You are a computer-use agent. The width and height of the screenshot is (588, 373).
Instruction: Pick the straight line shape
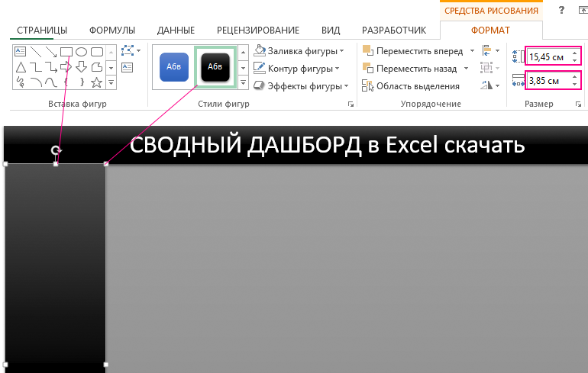[x=36, y=51]
